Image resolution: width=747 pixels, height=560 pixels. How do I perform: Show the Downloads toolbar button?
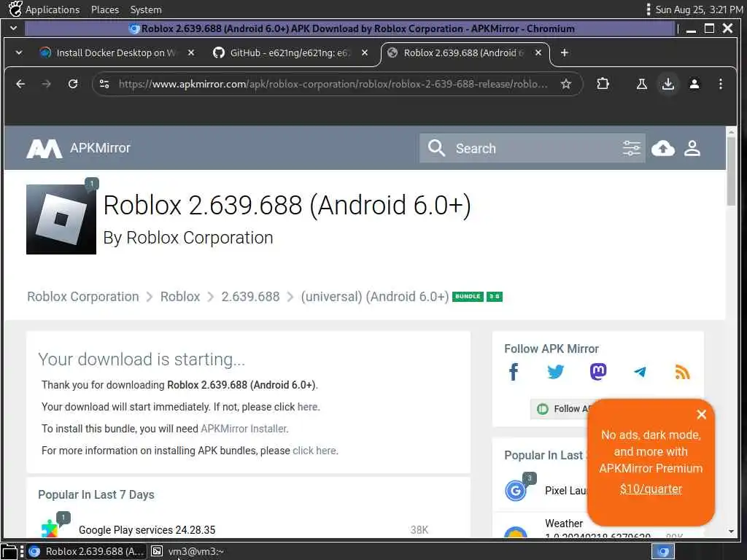tap(668, 85)
